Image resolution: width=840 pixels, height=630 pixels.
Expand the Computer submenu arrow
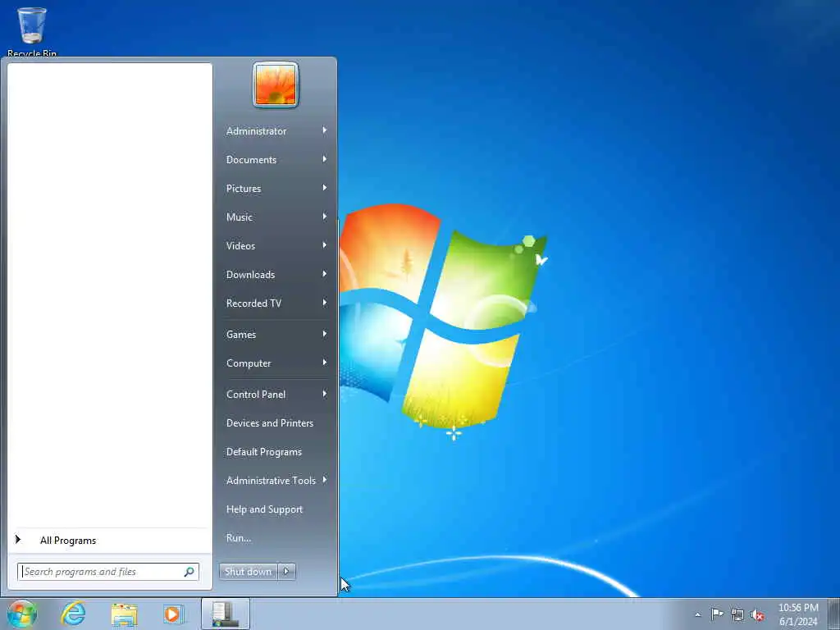coord(325,362)
